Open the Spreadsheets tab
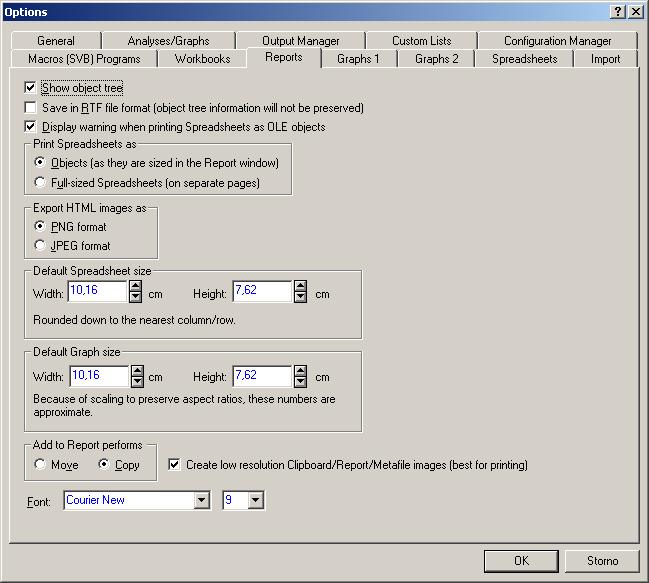This screenshot has width=649, height=583. (x=524, y=59)
